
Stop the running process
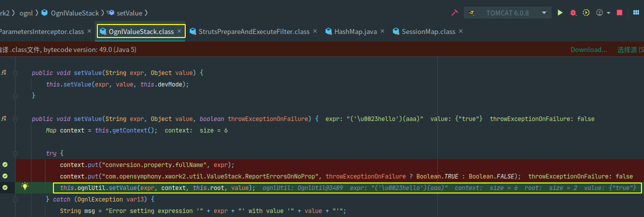click(620, 12)
